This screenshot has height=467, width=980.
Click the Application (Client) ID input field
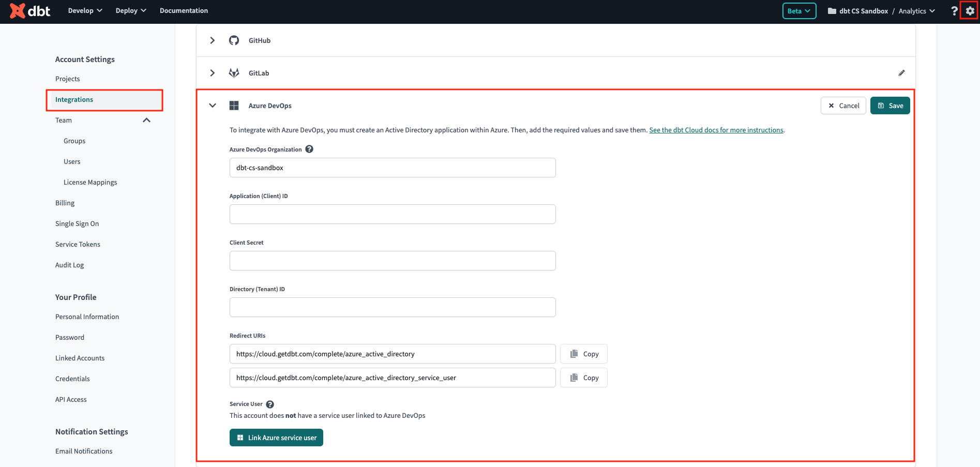click(x=392, y=214)
